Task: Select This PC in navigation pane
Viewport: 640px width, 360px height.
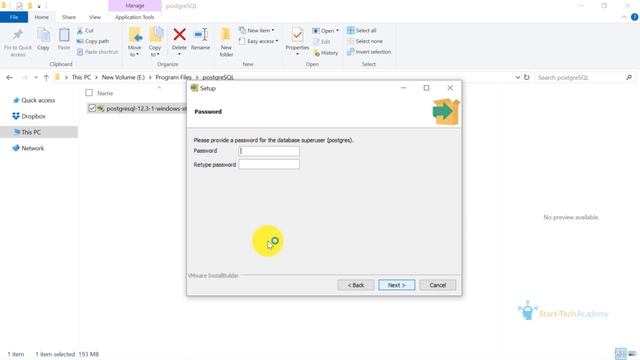Action: [x=31, y=132]
